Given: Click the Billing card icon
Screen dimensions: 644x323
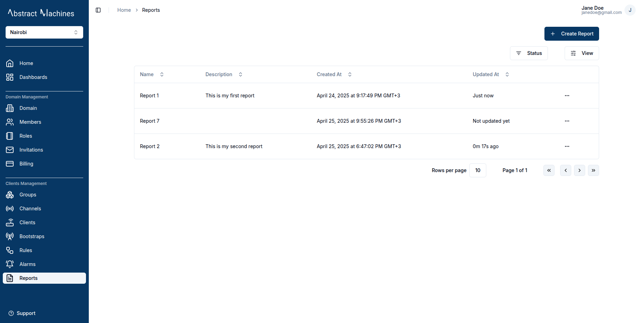Looking at the screenshot, I should tap(10, 164).
